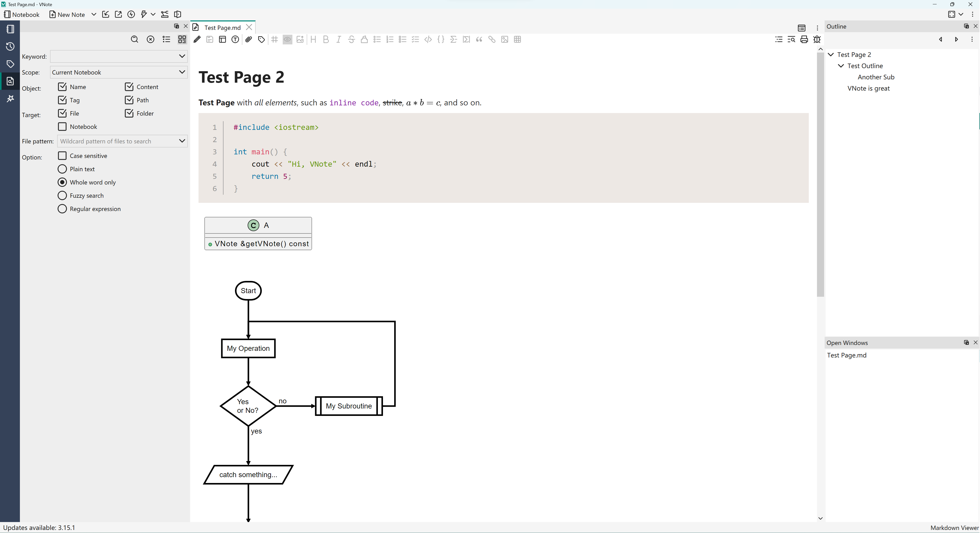Screen dimensions: 980x533
Task: Open the history navigation sidebar icon
Action: click(x=10, y=46)
